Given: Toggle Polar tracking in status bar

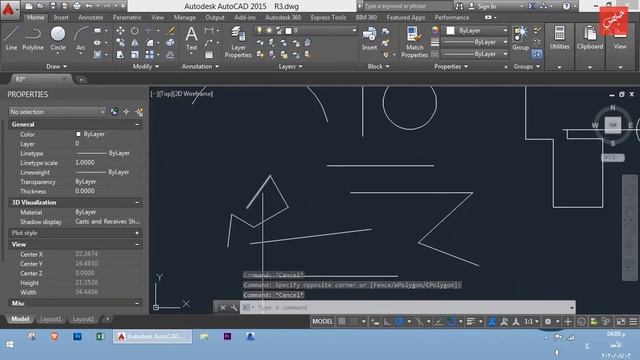Looking at the screenshot, I should click(x=400, y=322).
